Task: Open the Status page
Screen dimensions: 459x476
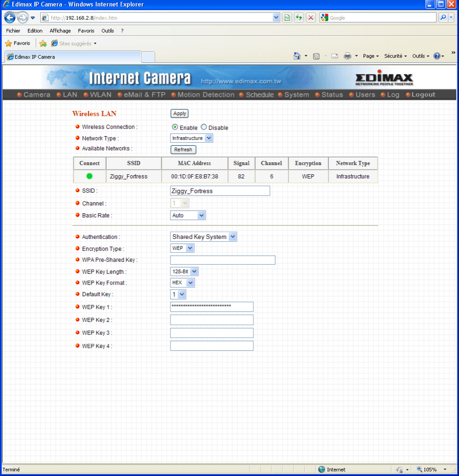Action: click(x=329, y=95)
